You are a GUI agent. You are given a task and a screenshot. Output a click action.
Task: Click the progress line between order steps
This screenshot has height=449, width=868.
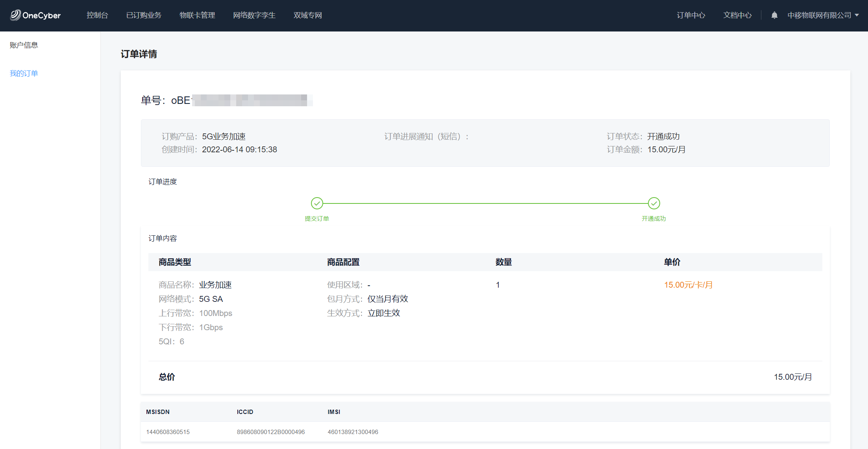coord(485,203)
